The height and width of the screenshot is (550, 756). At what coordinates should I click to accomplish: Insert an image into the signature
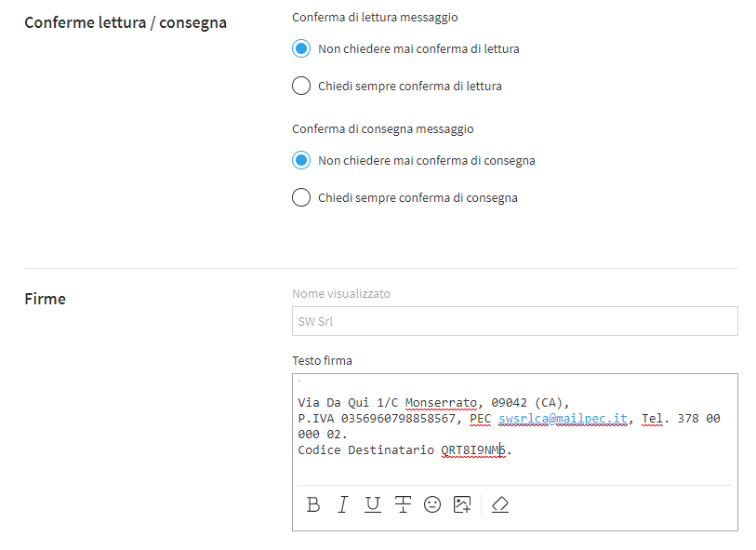coord(462,504)
